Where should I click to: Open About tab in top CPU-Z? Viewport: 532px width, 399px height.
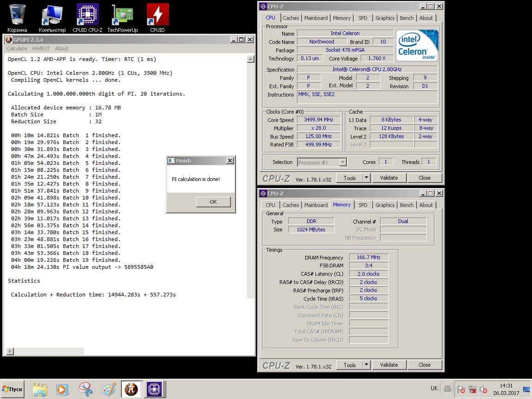coord(426,18)
